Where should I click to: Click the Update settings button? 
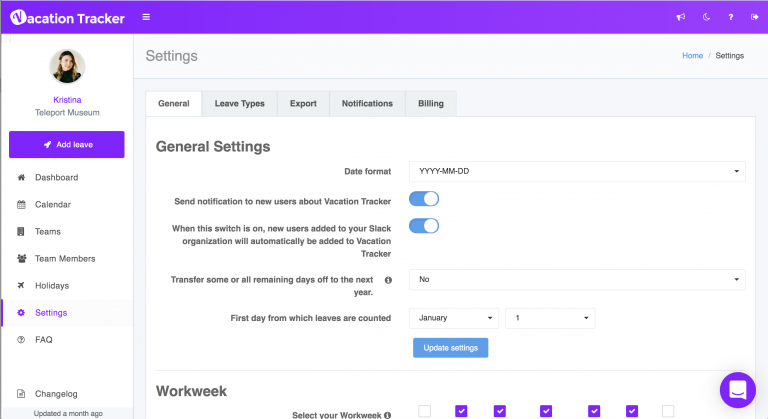451,348
